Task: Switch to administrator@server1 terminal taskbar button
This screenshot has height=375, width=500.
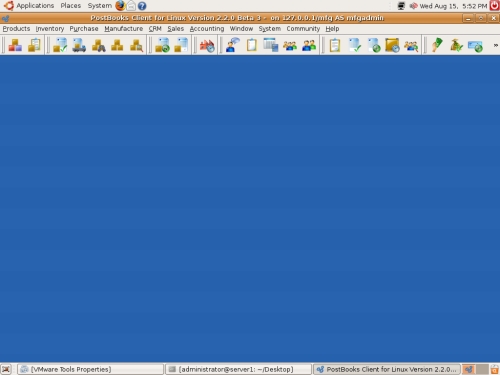Action: coord(238,369)
